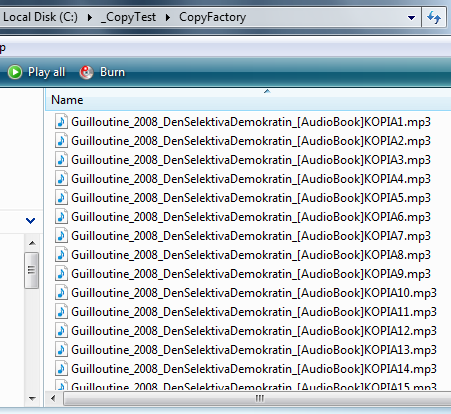
Task: Select file name ending KOPIA12.mp3
Action: coord(254,331)
